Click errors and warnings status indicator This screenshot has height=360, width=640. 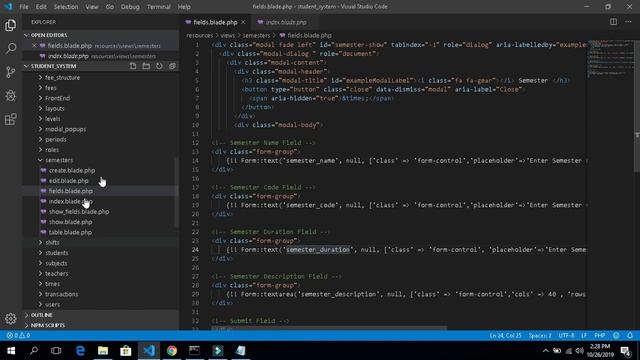pyautogui.click(x=18, y=336)
